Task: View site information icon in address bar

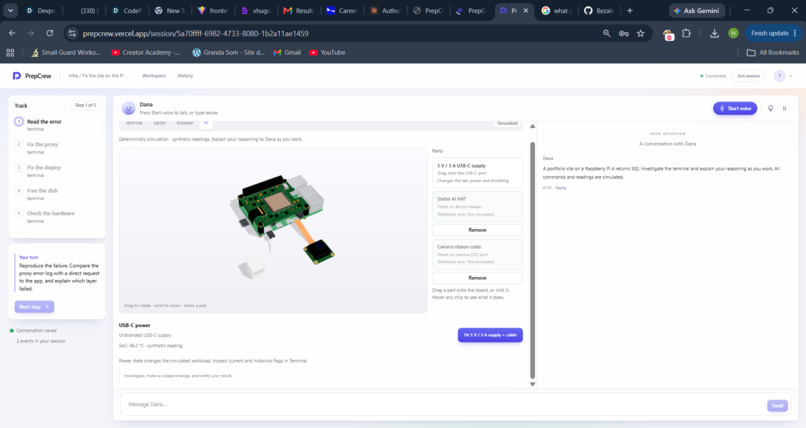Action: coord(72,33)
